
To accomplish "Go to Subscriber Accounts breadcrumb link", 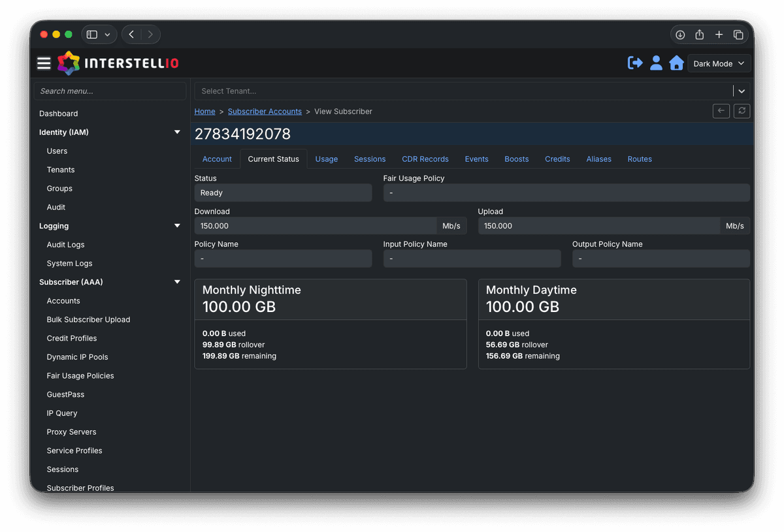I will [265, 112].
